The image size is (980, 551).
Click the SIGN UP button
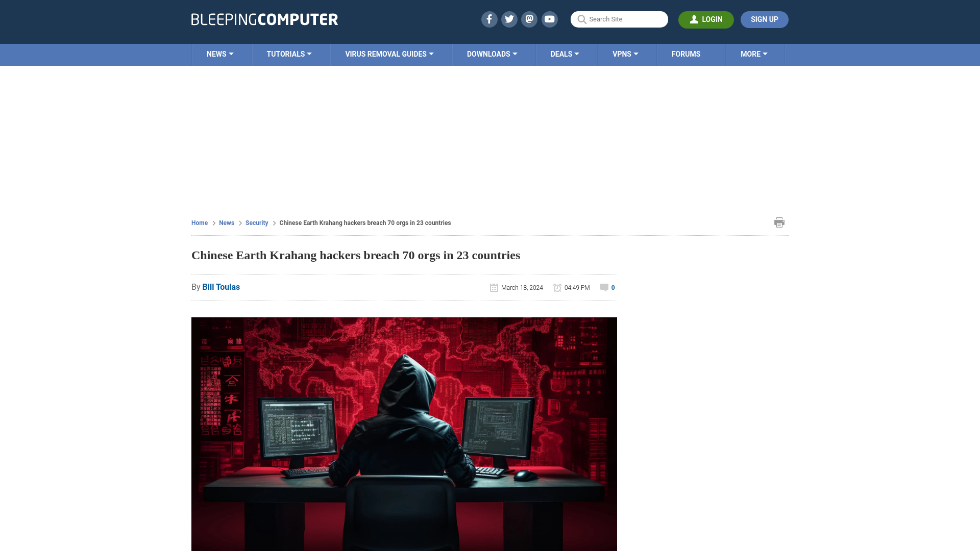click(x=765, y=19)
